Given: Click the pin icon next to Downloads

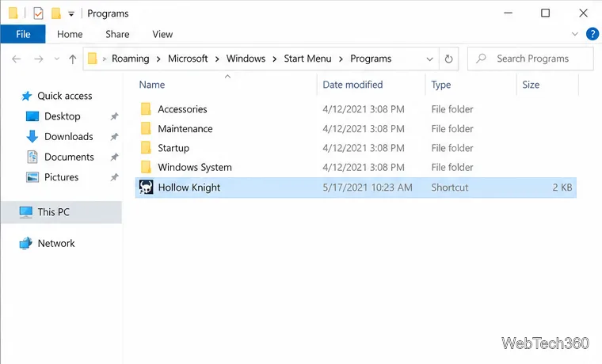Looking at the screenshot, I should tap(114, 137).
